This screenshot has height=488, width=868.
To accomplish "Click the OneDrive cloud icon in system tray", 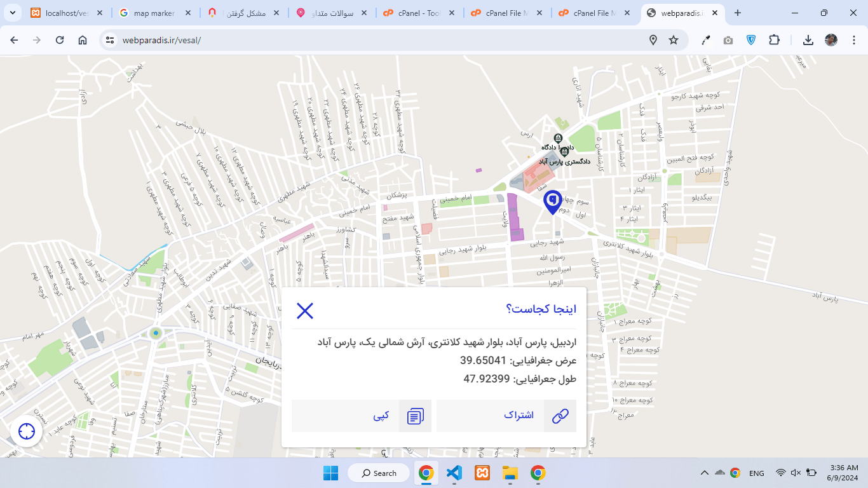I will pos(719,473).
